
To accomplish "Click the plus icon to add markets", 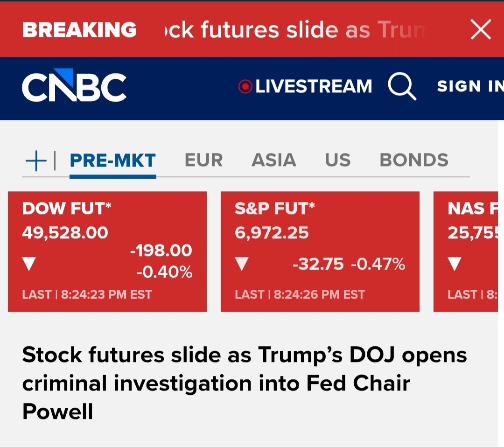I will (36, 161).
